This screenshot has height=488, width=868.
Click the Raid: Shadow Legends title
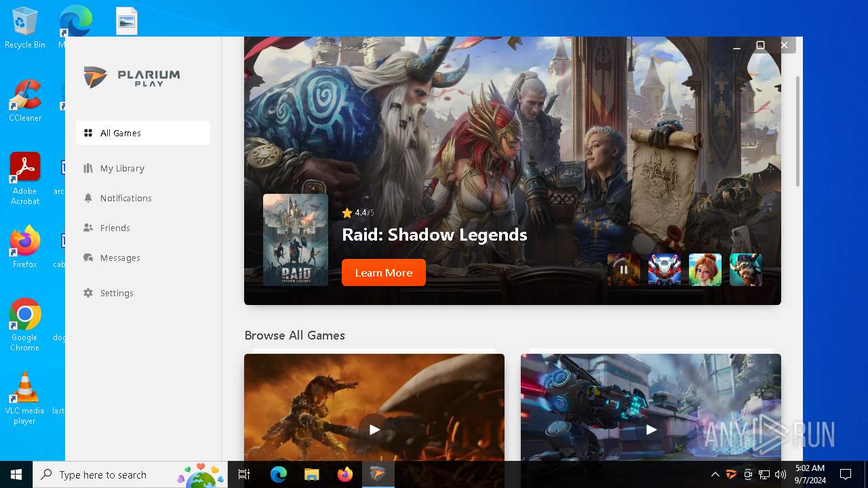pyautogui.click(x=435, y=235)
